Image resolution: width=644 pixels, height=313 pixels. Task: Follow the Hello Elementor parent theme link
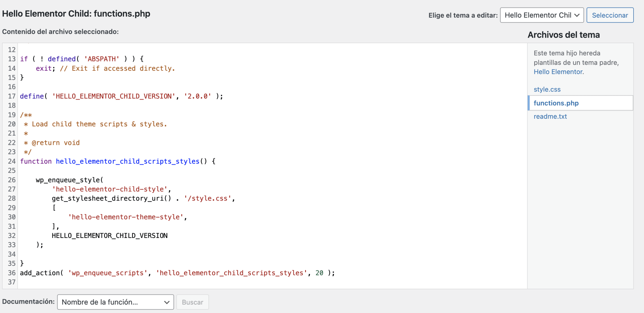[559, 72]
